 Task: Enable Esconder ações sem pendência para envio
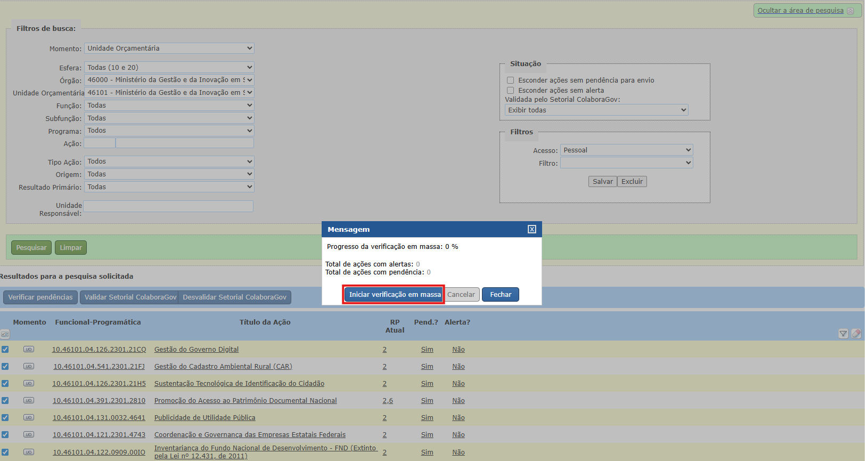point(510,80)
